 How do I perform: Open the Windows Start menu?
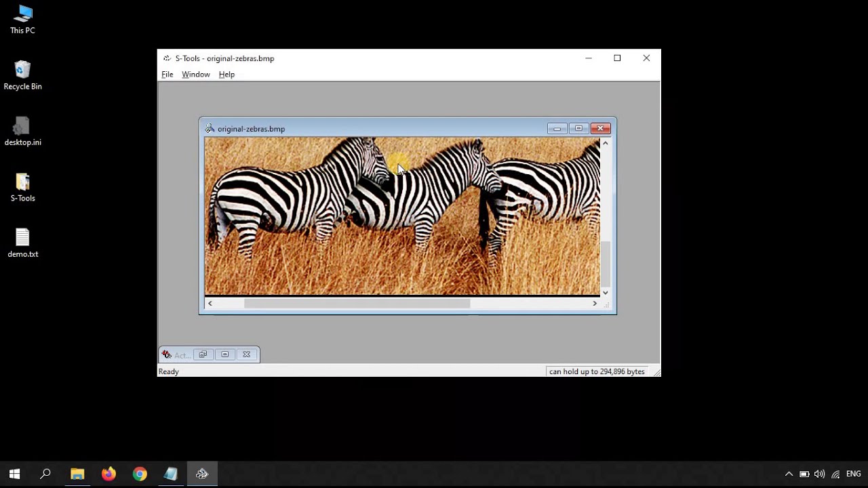point(14,474)
